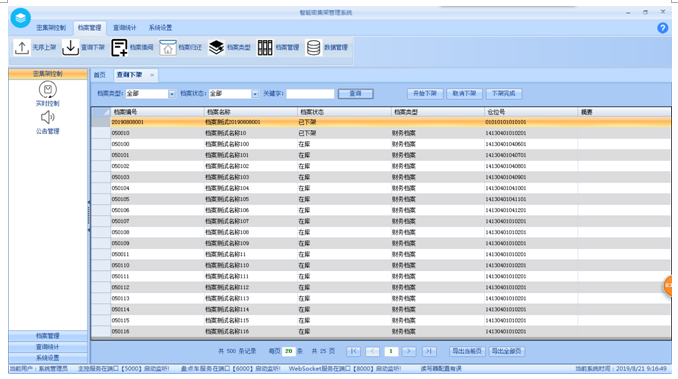Click the 查询 search button
The width and height of the screenshot is (678, 379).
click(x=355, y=93)
